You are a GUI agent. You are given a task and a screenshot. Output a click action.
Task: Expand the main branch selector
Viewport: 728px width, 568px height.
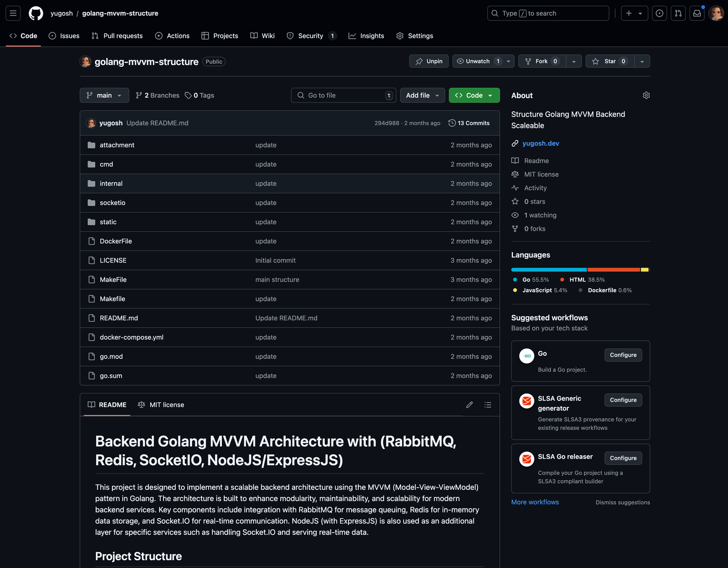(x=104, y=95)
